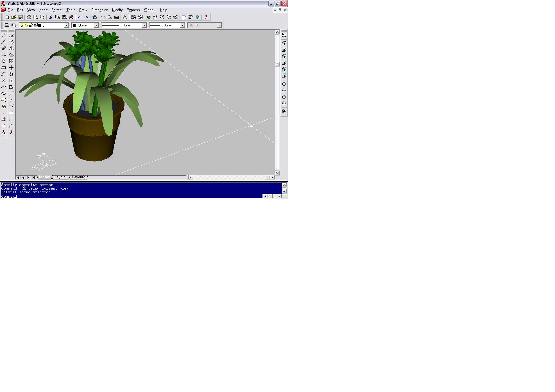
Task: Select the Hatch tool
Action: point(4,119)
